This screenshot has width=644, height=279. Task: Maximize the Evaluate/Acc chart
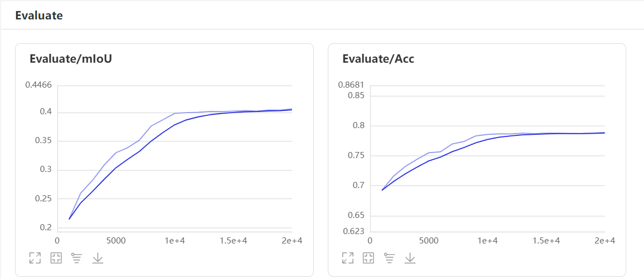[348, 258]
